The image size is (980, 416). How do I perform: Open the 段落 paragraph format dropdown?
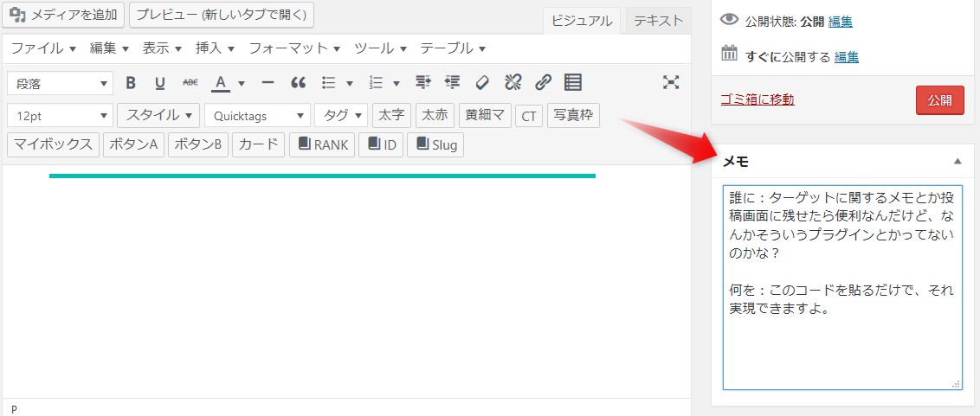pos(60,83)
